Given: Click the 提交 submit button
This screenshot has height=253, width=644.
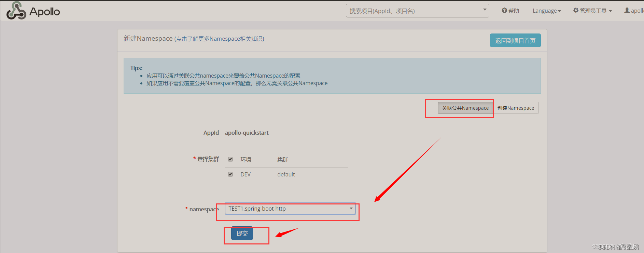Looking at the screenshot, I should click(x=242, y=234).
